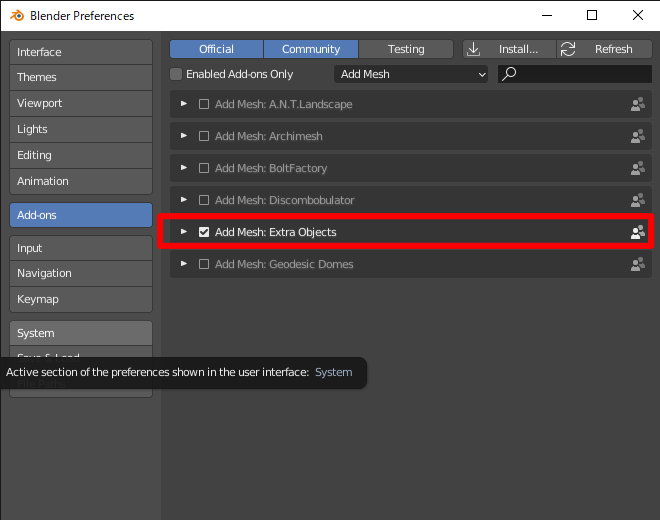The height and width of the screenshot is (520, 660).
Task: Click the Add Mesh: Extra Objects label
Action: pyautogui.click(x=275, y=232)
